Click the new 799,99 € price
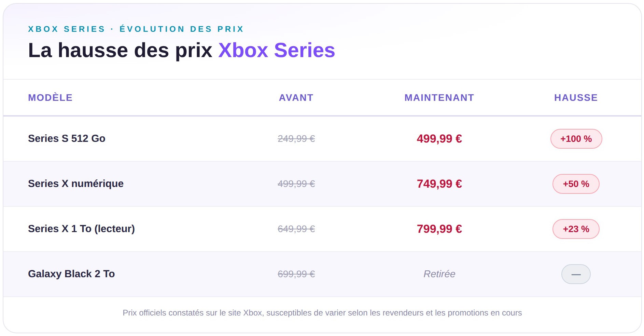The height and width of the screenshot is (336, 644). click(x=439, y=229)
